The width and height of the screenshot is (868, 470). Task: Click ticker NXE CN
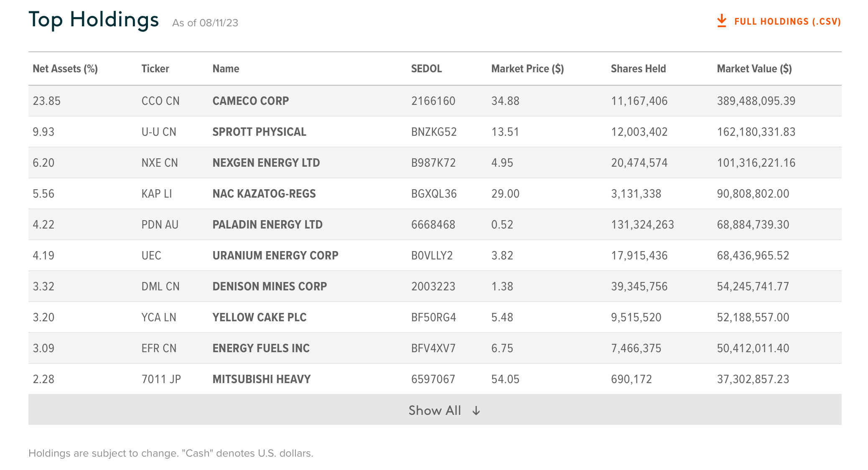pos(160,163)
